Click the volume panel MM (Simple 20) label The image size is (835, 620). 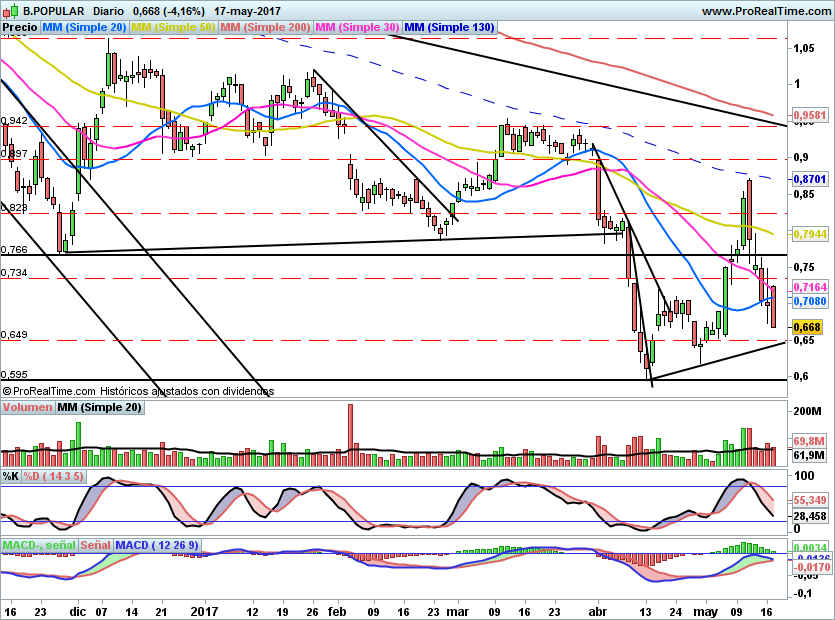pos(100,407)
